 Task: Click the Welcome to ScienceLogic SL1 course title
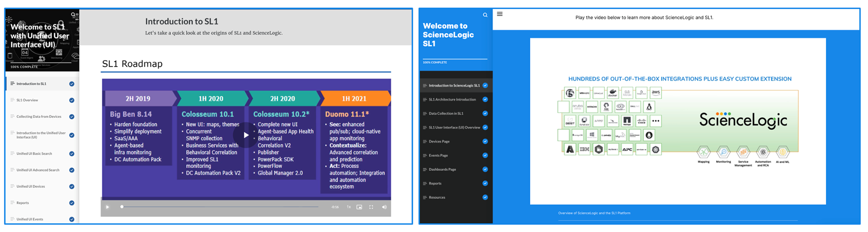tap(448, 35)
